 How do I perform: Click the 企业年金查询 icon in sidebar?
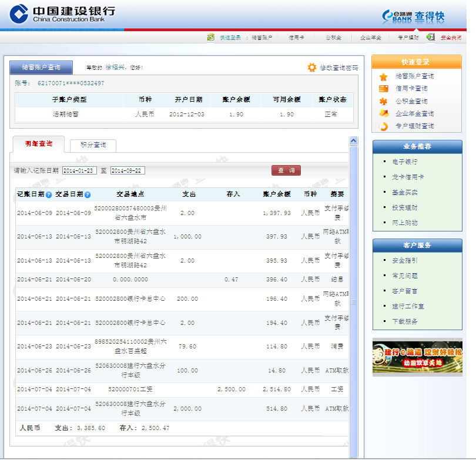pyautogui.click(x=383, y=113)
